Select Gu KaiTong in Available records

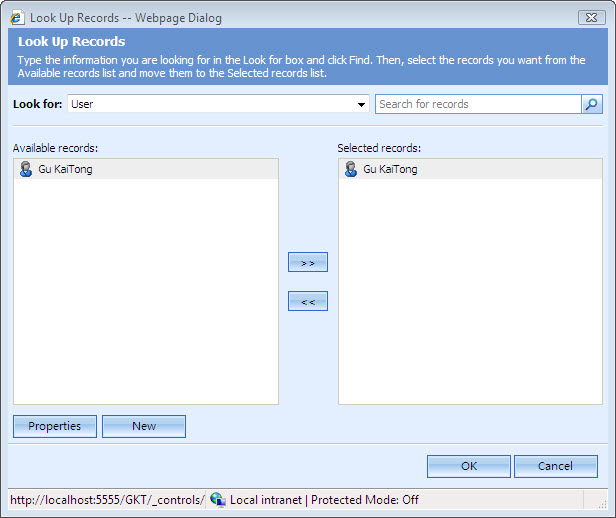(146, 169)
